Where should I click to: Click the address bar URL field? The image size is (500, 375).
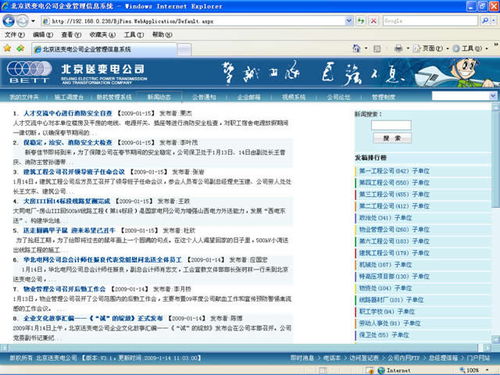coord(193,21)
